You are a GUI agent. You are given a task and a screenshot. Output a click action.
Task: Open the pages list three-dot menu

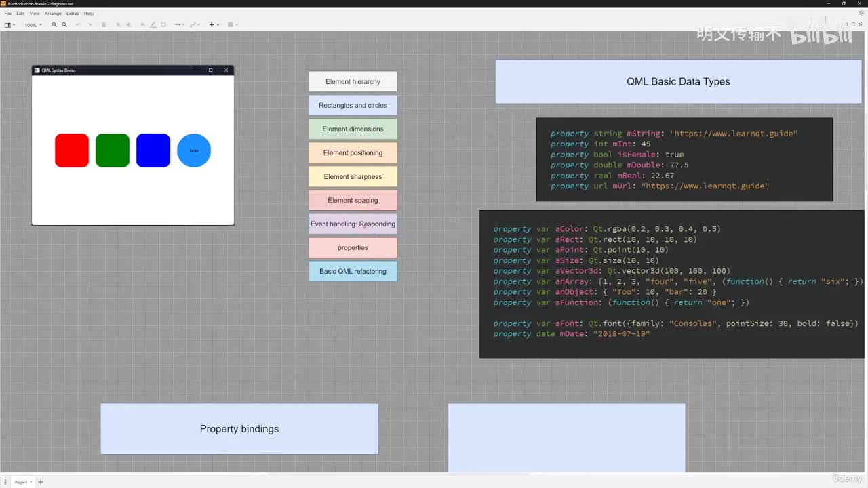click(x=5, y=482)
